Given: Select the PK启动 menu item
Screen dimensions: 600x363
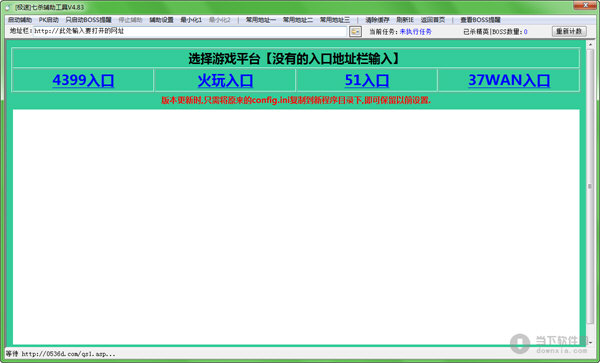Looking at the screenshot, I should [x=49, y=20].
